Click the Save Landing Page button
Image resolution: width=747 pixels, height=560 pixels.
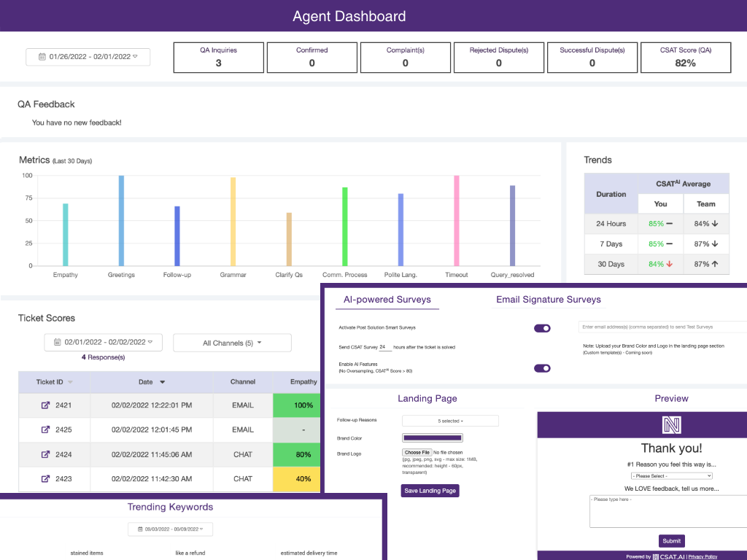tap(430, 491)
